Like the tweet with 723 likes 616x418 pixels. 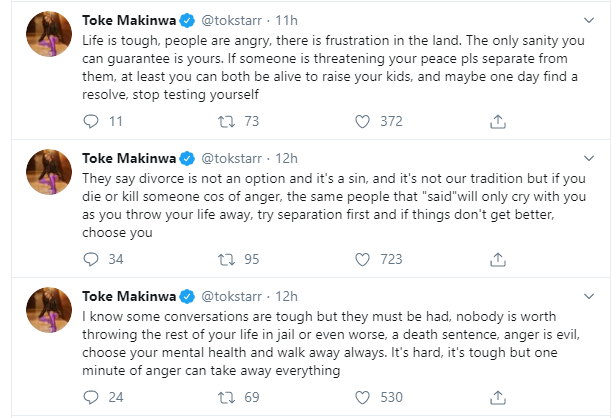pyautogui.click(x=364, y=260)
